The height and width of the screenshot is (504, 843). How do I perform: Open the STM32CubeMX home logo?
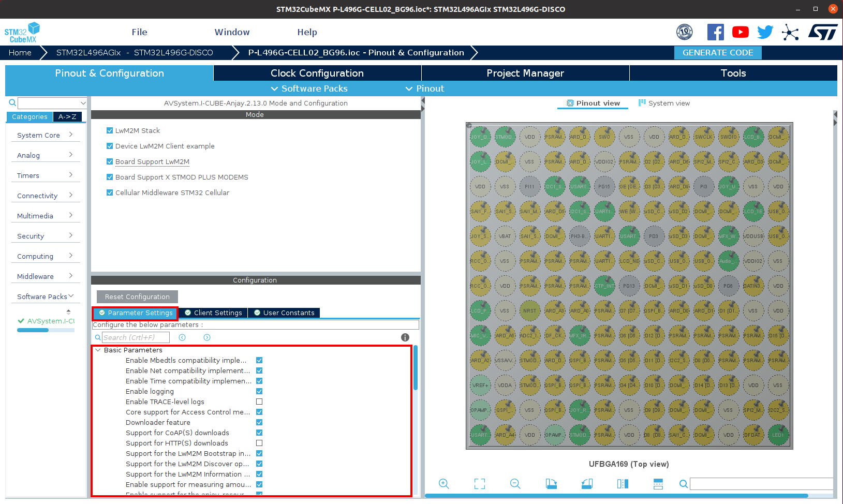[x=22, y=32]
